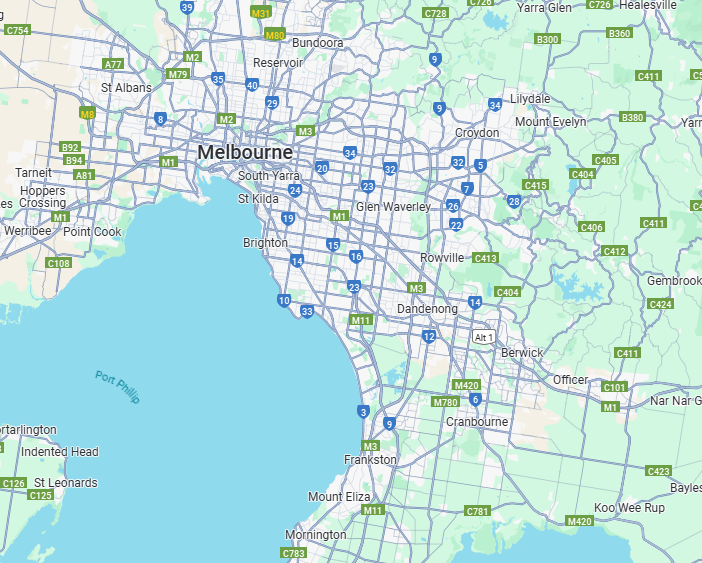Click the yellow M80 route shield
This screenshot has width=702, height=563.
(275, 35)
